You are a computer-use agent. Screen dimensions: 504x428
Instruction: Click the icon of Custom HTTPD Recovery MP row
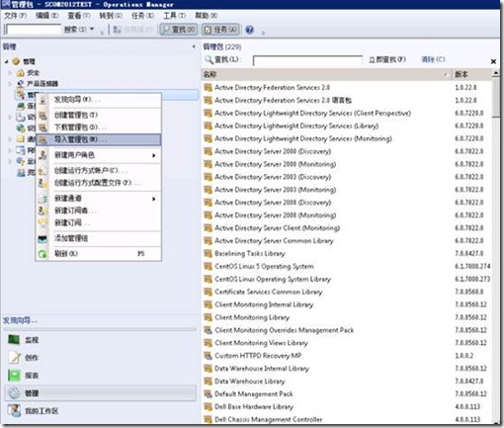point(208,356)
